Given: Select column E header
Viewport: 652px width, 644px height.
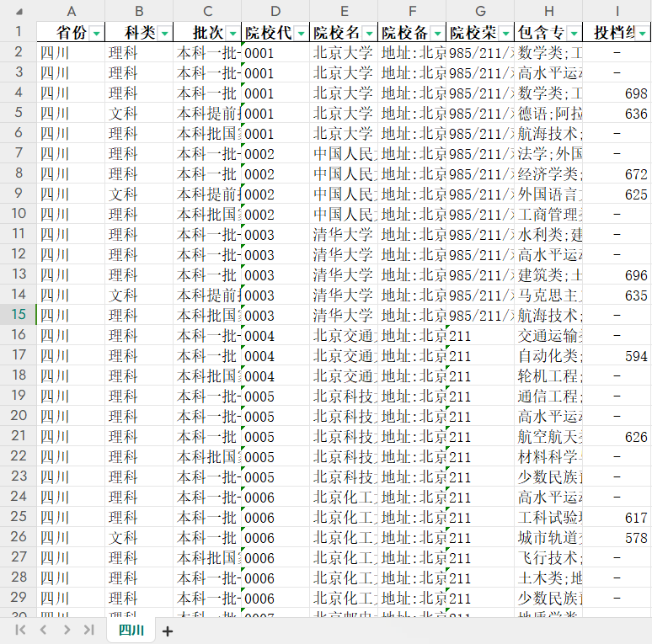Looking at the screenshot, I should point(344,11).
